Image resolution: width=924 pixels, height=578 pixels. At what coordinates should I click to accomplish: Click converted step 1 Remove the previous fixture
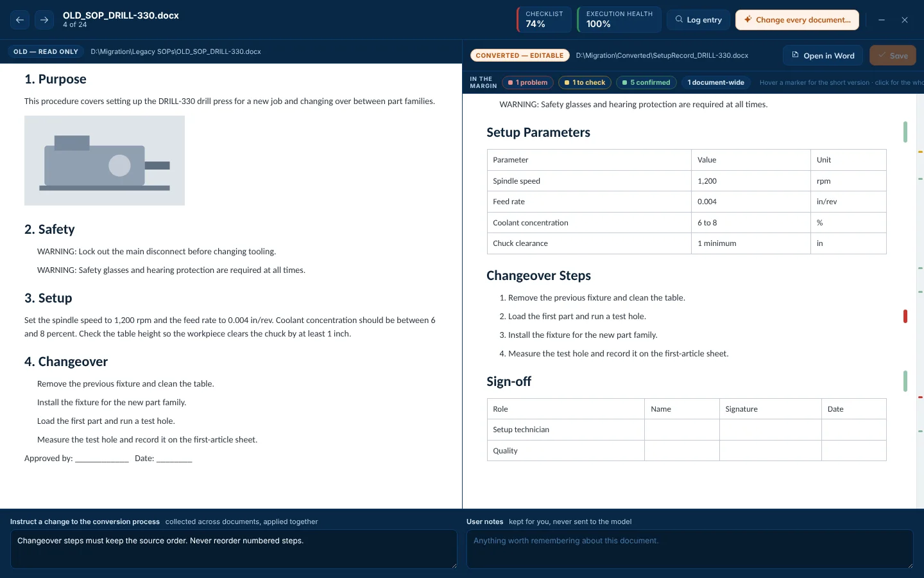click(x=592, y=298)
